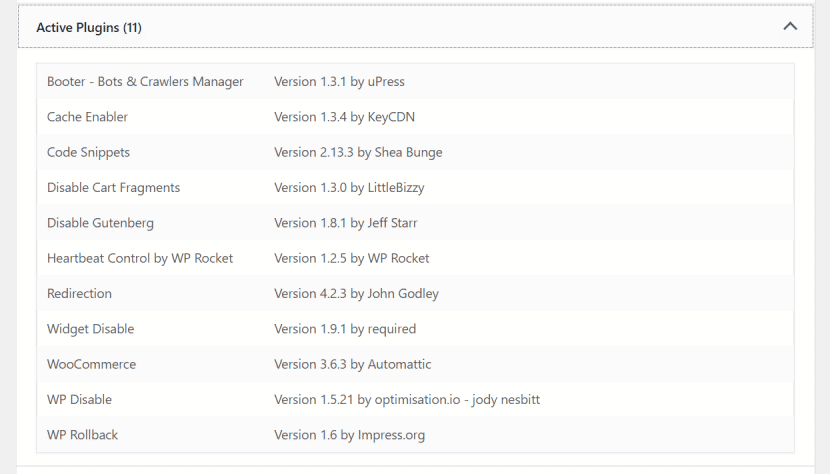The height and width of the screenshot is (474, 830).
Task: Select 'Version 1.3.1 by uPress' text
Action: click(x=339, y=82)
